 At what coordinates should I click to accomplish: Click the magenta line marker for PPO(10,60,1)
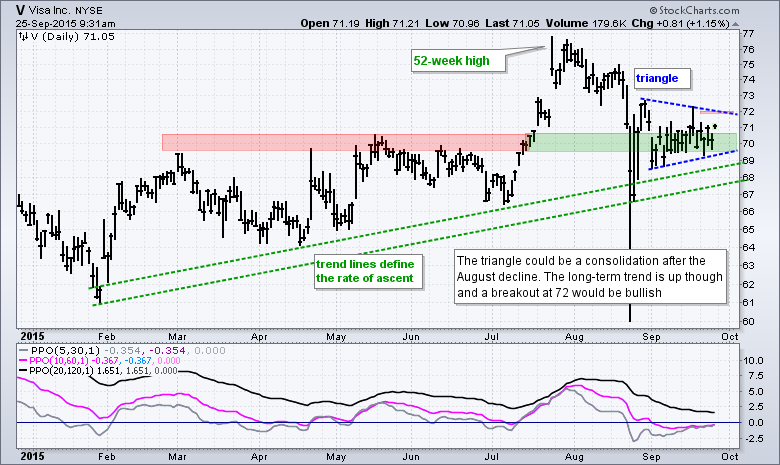coord(23,361)
